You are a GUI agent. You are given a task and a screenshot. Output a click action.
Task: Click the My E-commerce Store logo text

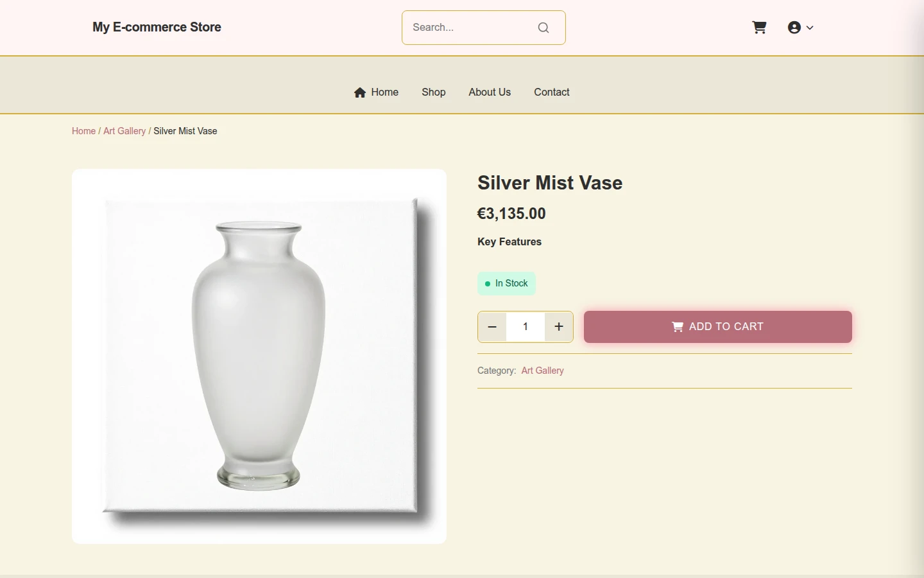[x=157, y=27]
